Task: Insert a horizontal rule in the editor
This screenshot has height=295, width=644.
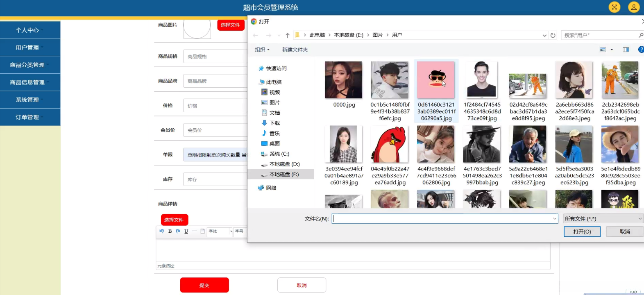Action: click(195, 231)
